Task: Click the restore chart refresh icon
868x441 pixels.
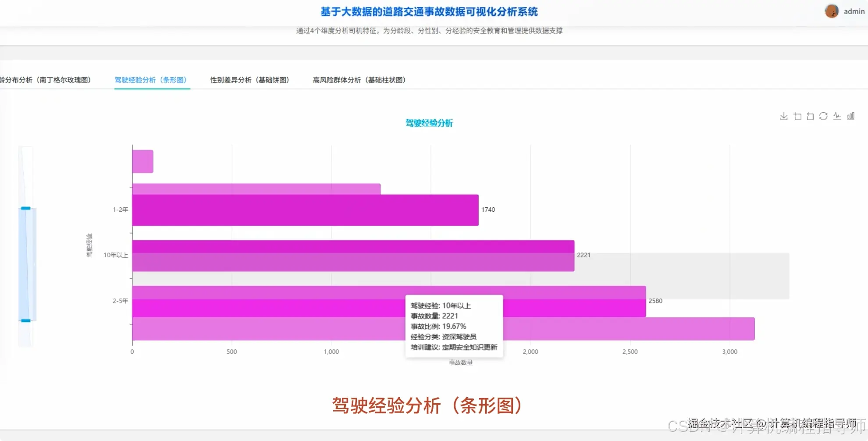Action: coord(823,116)
